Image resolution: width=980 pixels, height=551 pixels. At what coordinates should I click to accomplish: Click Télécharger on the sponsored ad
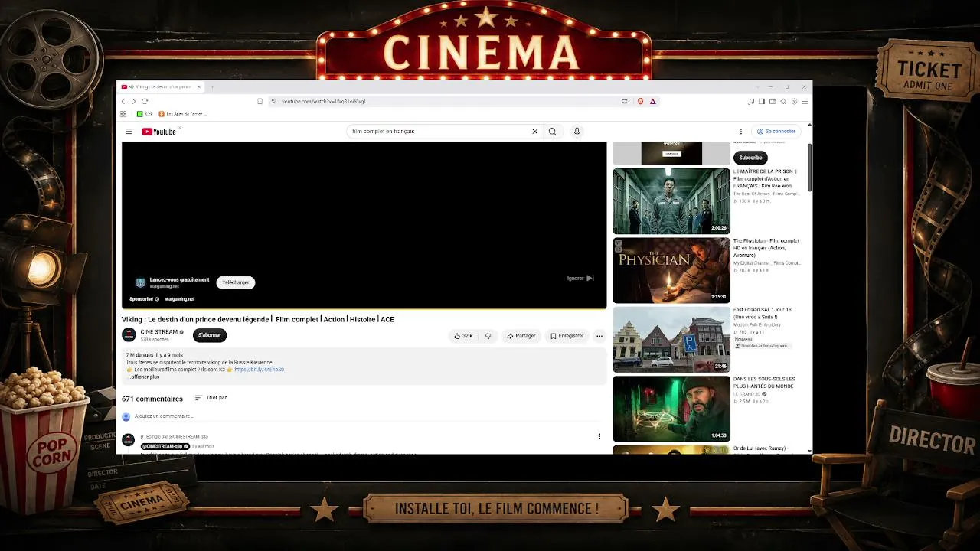236,282
